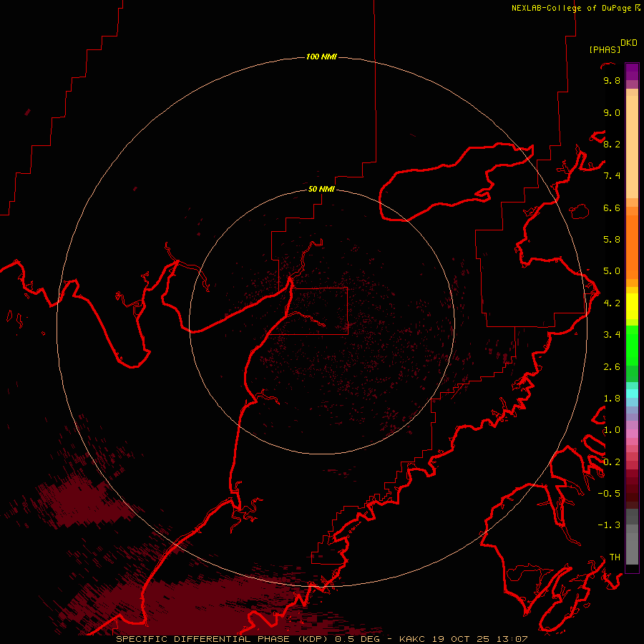Viewport: 644px width, 644px height.
Task: Pick the yellow band of the color scale
Action: point(632,306)
